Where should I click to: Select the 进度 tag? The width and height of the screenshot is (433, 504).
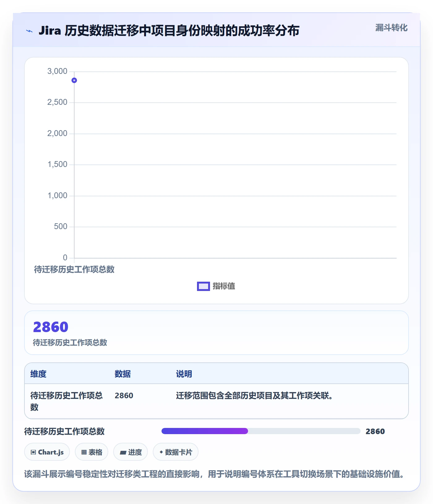click(131, 452)
